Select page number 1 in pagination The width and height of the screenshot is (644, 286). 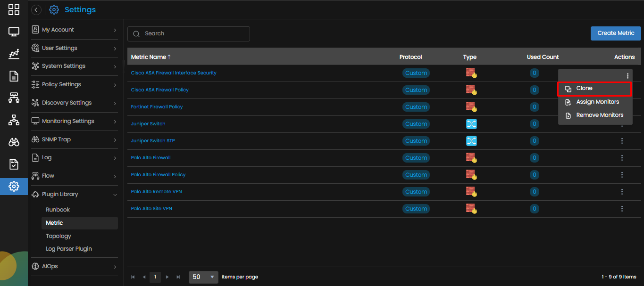click(x=155, y=277)
